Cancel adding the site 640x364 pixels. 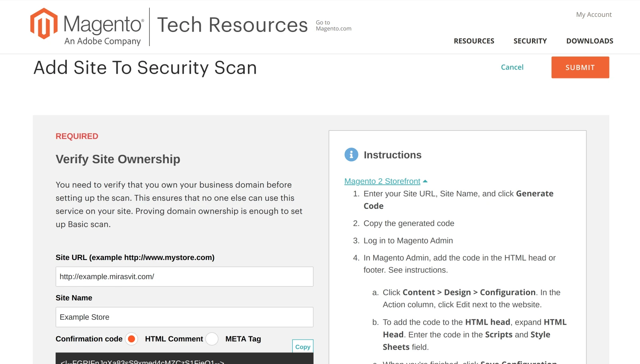coord(512,67)
